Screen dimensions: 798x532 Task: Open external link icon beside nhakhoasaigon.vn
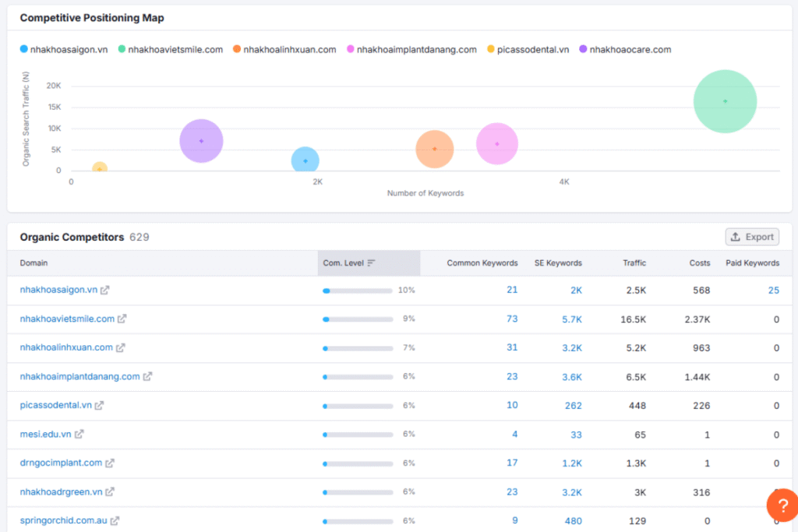105,290
